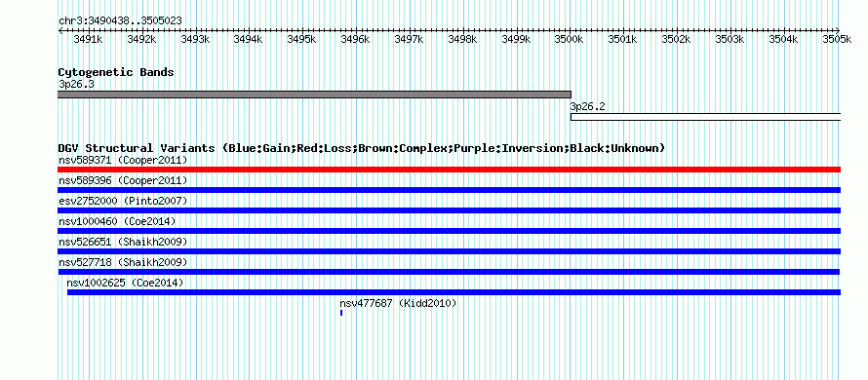Screen dimensions: 868x380
Task: Select the blue nsv1000460 variant bar
Action: [x=449, y=231]
